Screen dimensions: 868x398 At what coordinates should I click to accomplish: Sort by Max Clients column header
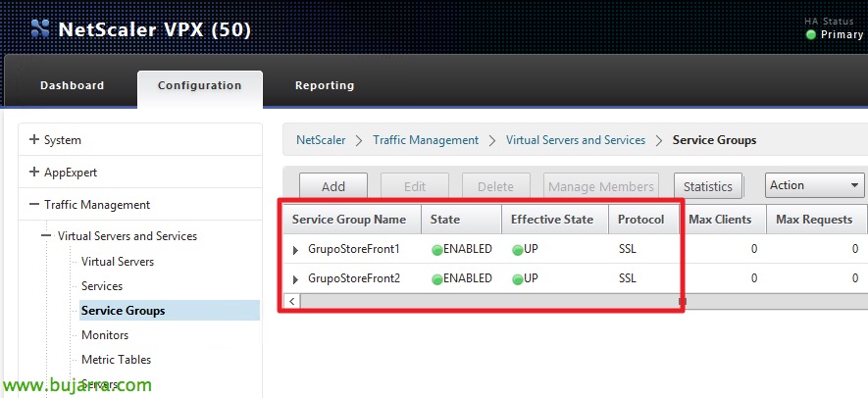click(x=723, y=220)
